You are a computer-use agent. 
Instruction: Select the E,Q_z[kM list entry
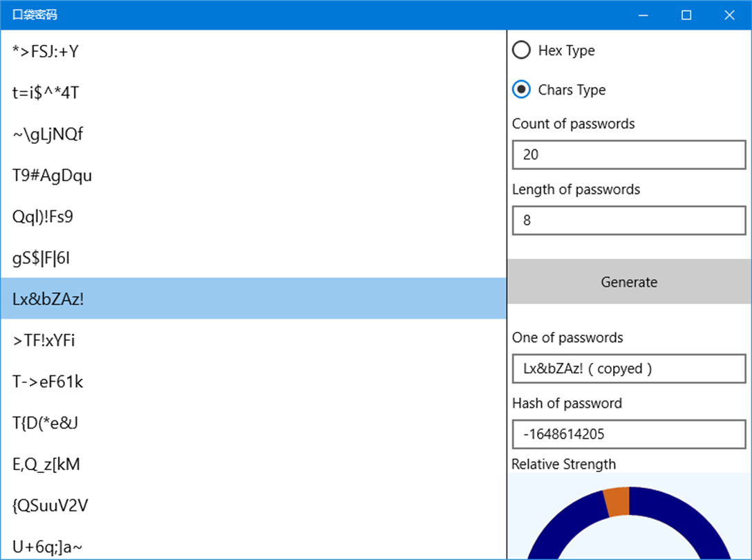pos(253,464)
